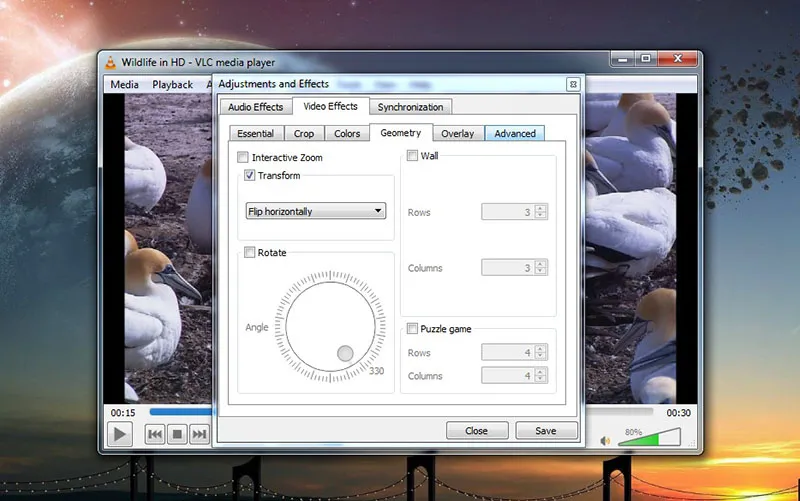The height and width of the screenshot is (501, 800).
Task: Click the Close button in dialog
Action: 476,431
